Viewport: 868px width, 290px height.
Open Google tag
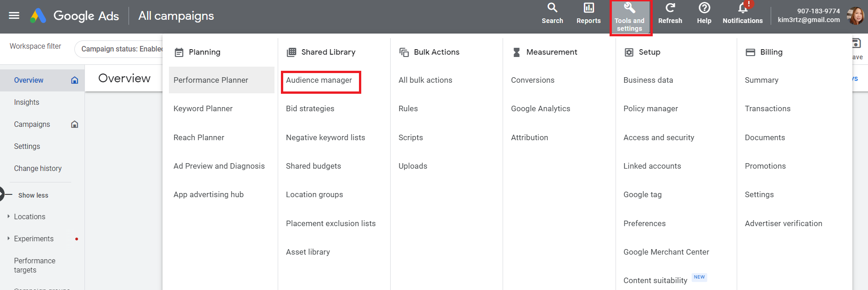pos(642,195)
